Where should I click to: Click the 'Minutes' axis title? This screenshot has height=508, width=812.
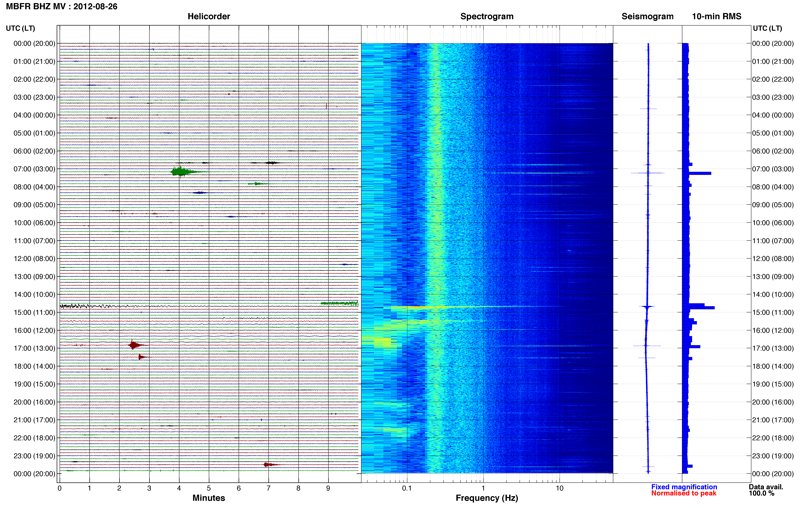(x=209, y=498)
